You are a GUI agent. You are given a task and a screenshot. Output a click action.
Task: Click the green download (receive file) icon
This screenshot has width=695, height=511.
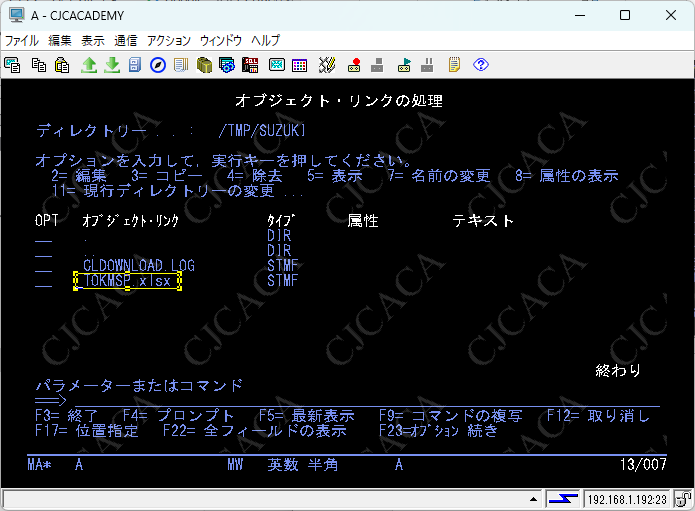point(112,65)
